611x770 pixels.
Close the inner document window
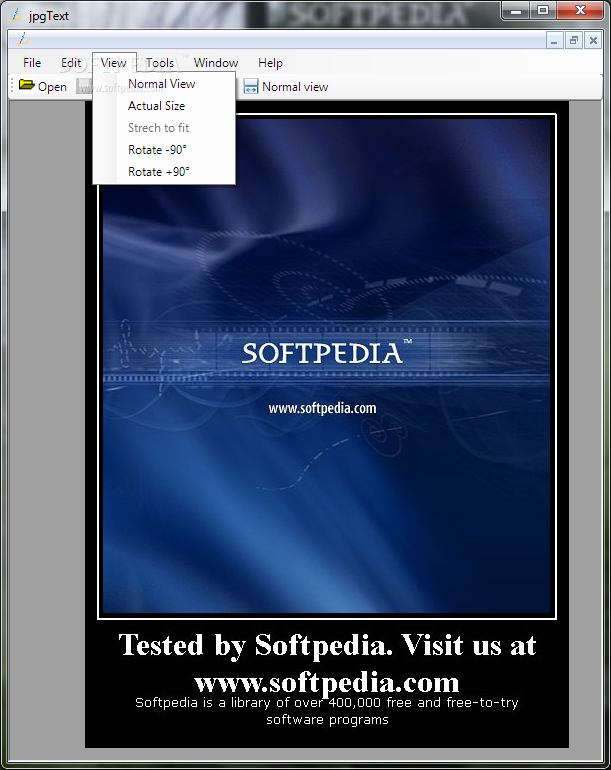point(593,40)
